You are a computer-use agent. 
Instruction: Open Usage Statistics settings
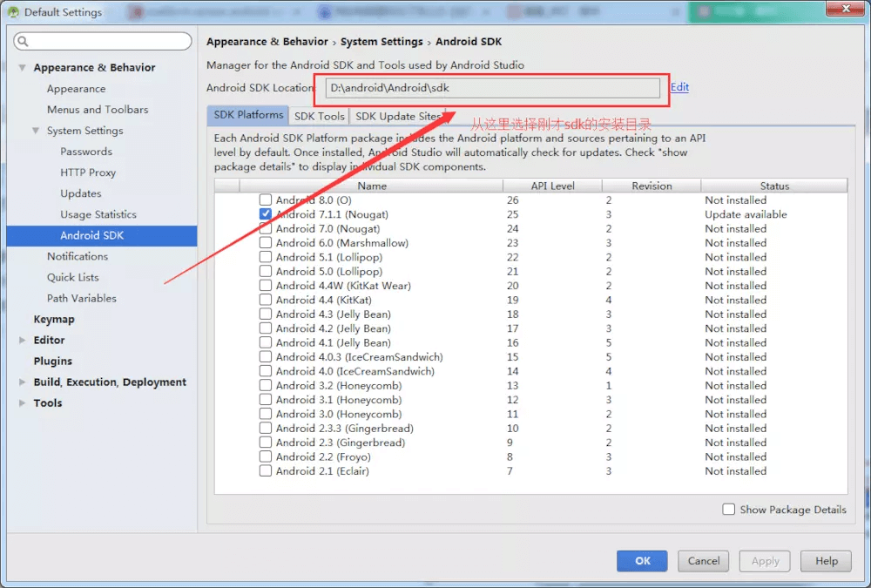(98, 214)
